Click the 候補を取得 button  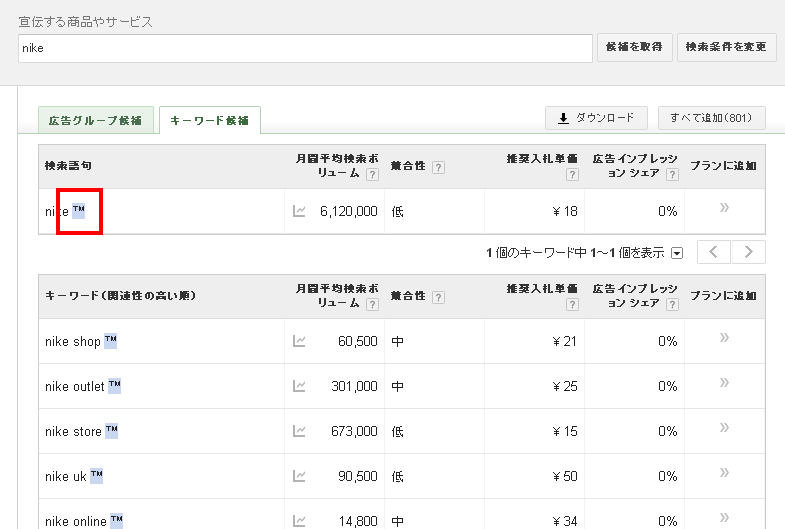634,48
